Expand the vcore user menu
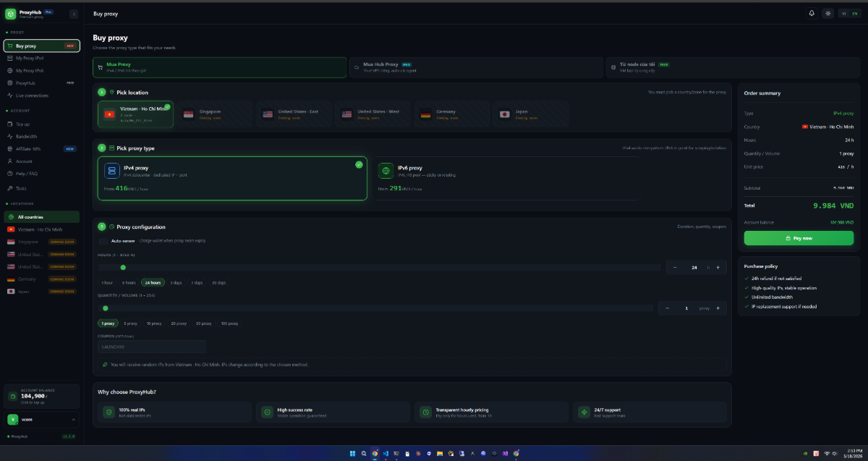868x461 pixels. [x=41, y=420]
